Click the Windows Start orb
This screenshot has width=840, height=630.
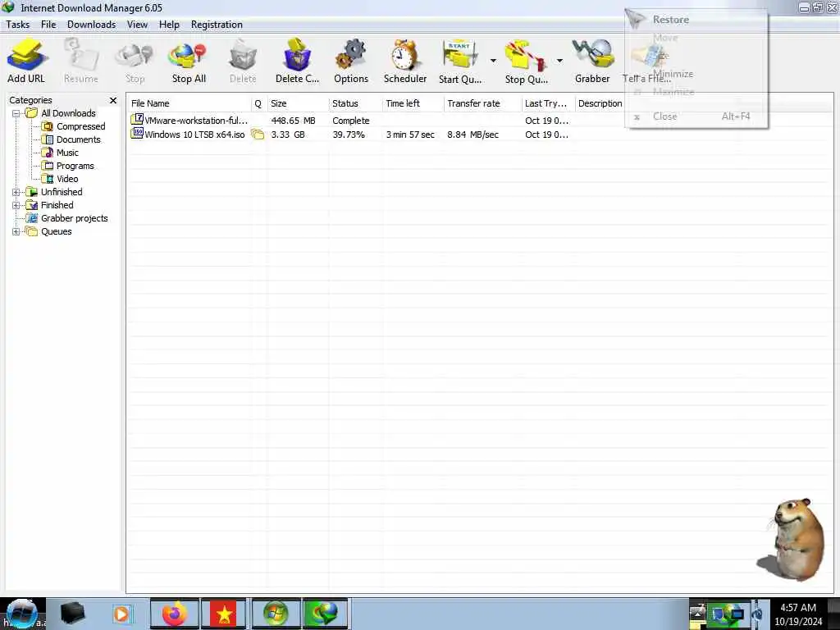[21, 614]
